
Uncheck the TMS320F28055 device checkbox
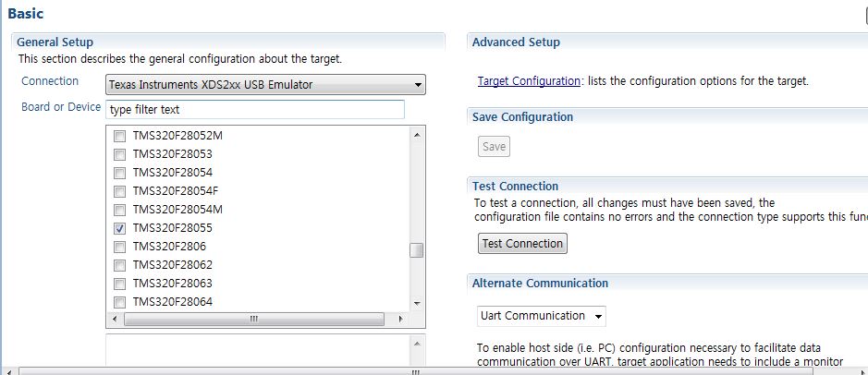(119, 228)
